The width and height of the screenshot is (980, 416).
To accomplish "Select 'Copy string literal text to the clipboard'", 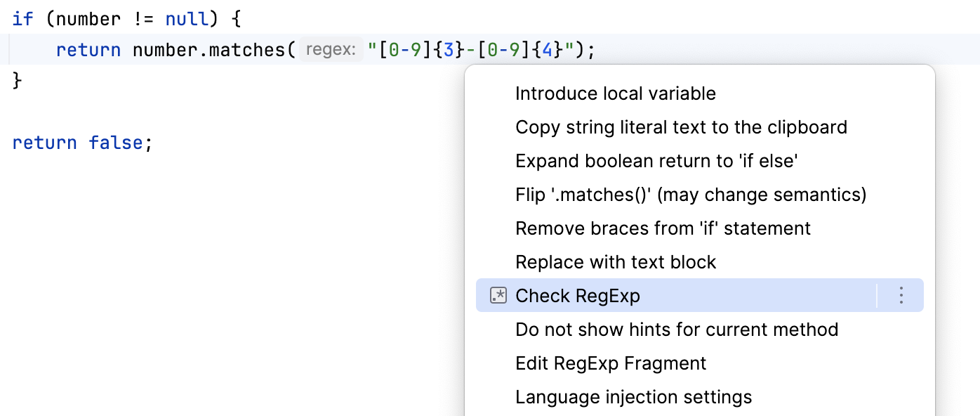I will click(682, 126).
